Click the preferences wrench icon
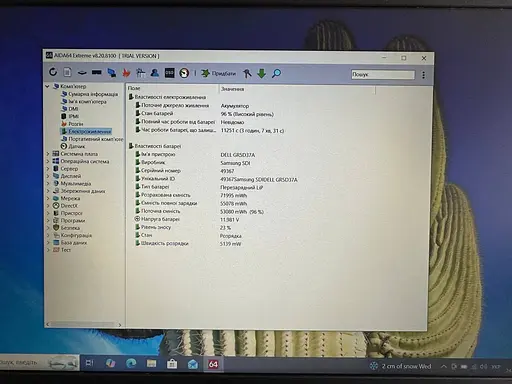The height and width of the screenshot is (384, 512). click(x=247, y=73)
